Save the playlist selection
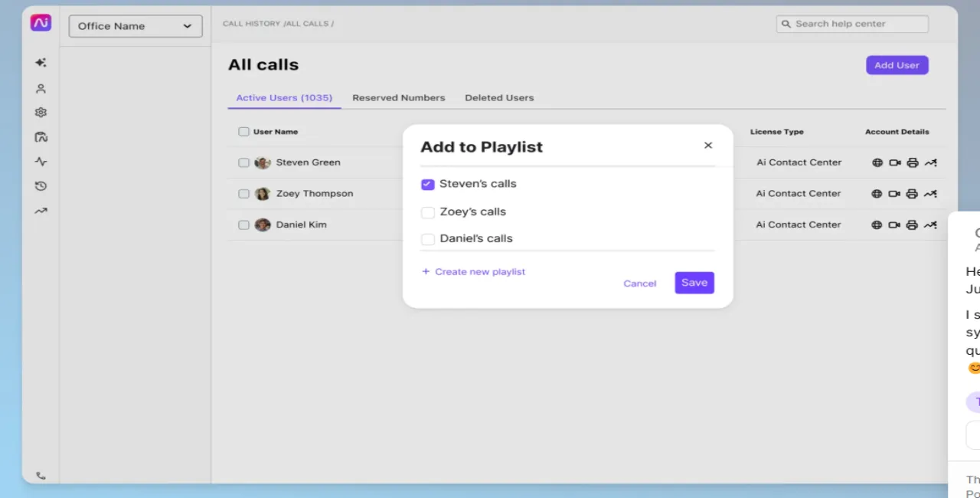Image resolution: width=980 pixels, height=498 pixels. tap(694, 283)
